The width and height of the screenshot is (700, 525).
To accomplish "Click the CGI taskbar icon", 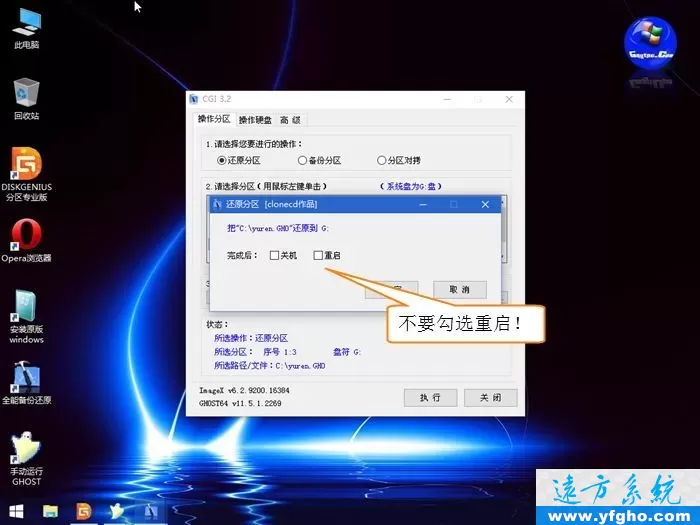I will pyautogui.click(x=150, y=512).
